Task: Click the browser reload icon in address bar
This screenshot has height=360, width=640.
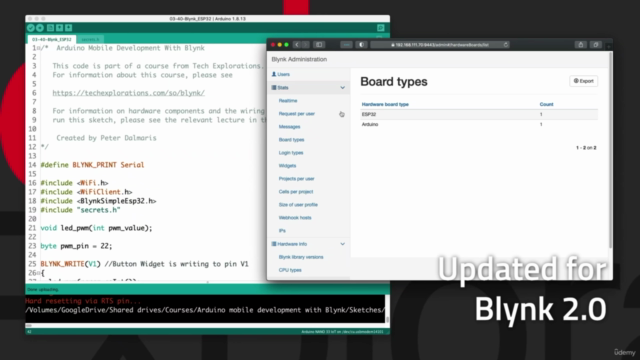Action: (x=506, y=44)
